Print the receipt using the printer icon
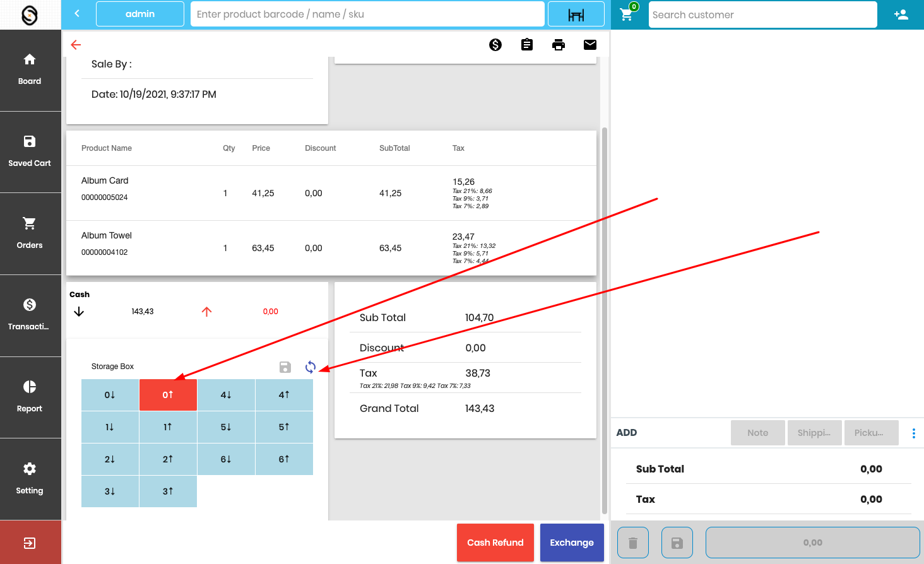This screenshot has height=564, width=924. point(559,45)
